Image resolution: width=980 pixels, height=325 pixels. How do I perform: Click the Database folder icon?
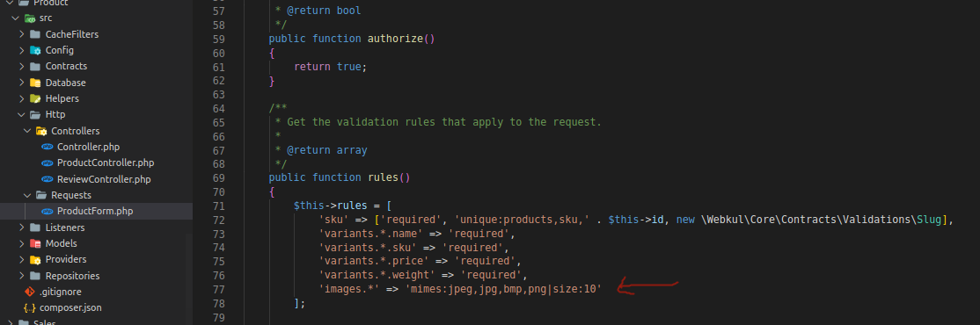click(x=35, y=83)
